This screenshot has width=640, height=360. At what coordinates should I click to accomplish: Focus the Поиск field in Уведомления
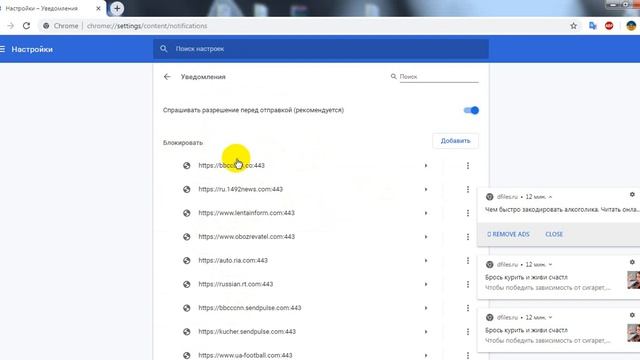[x=439, y=76]
